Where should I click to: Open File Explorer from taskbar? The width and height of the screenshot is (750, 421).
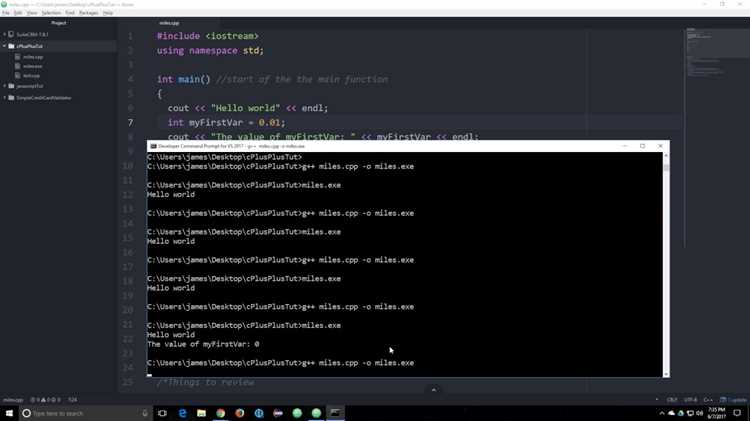coord(201,413)
